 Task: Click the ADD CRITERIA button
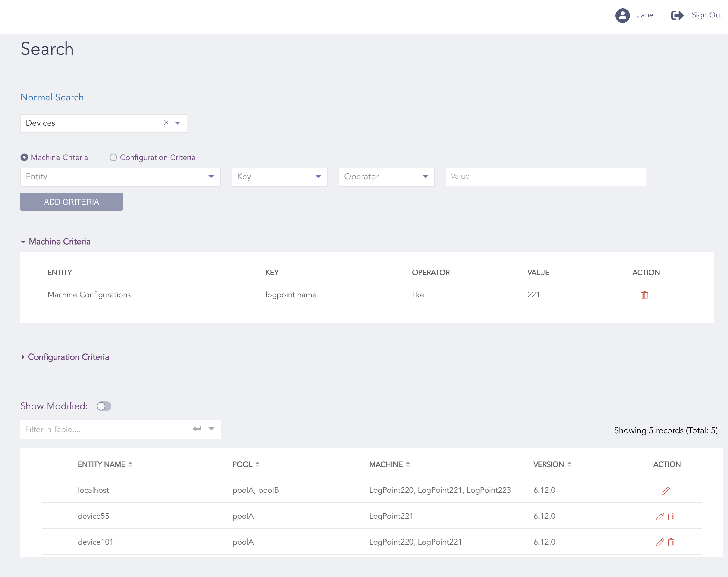tap(71, 202)
